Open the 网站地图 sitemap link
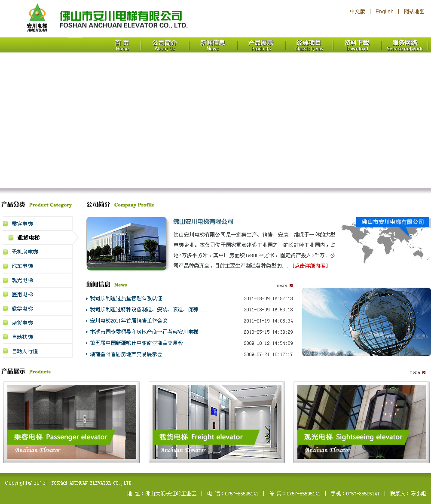The height and width of the screenshot is (504, 431). (414, 12)
